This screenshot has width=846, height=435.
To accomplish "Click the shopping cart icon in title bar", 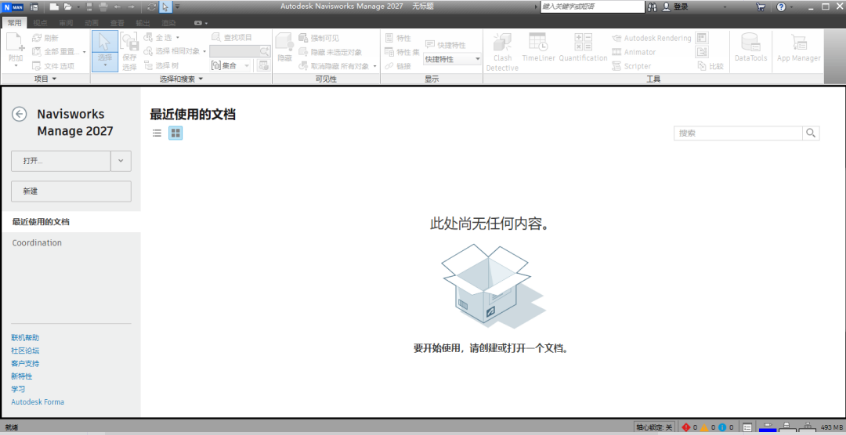I will coord(761,7).
